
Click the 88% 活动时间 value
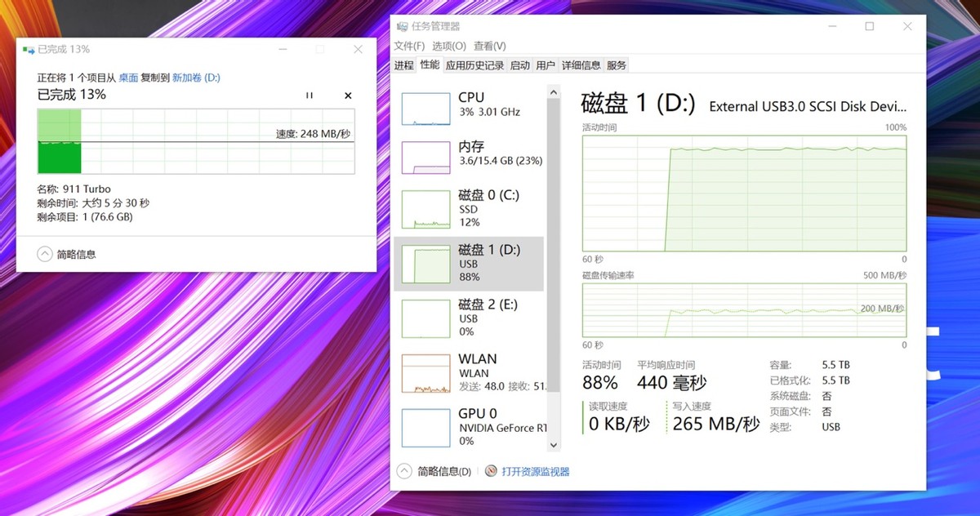coord(600,382)
